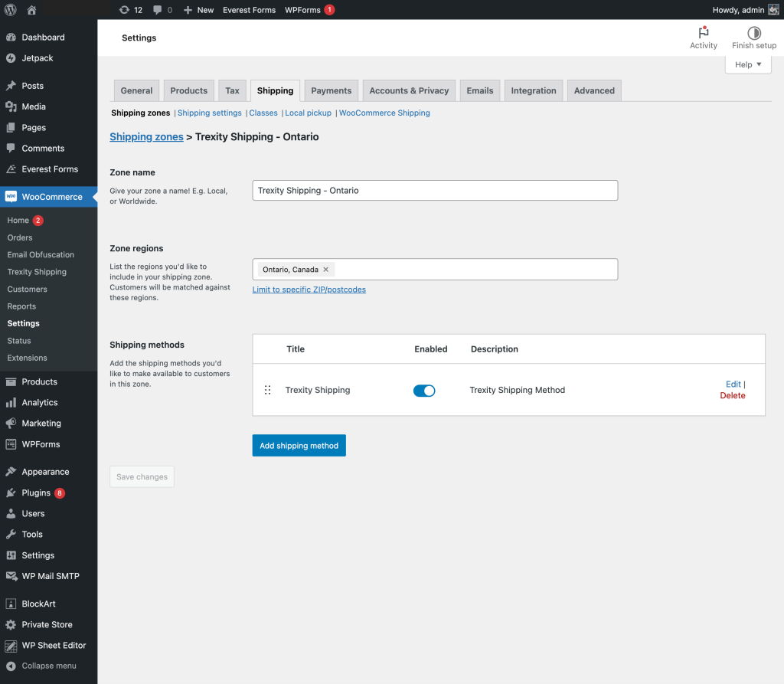Click the Private Store gear icon
The height and width of the screenshot is (684, 784).
click(x=11, y=624)
